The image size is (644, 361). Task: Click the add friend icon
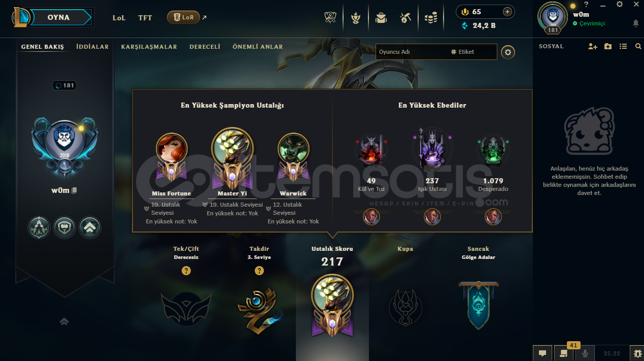[x=593, y=46]
